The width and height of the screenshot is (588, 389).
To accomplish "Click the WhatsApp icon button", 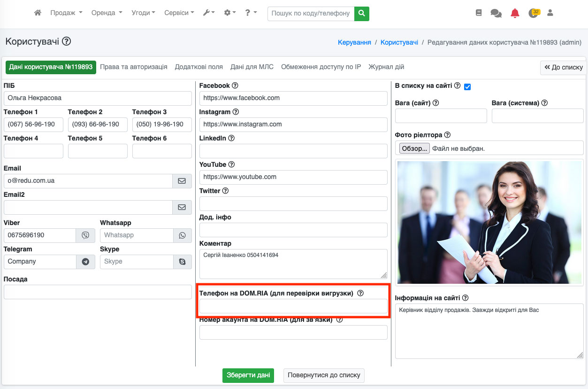I will (x=182, y=235).
